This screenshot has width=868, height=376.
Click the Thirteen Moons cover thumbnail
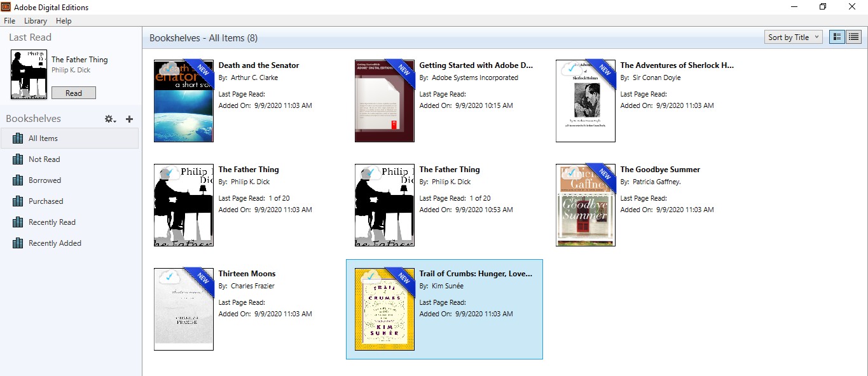click(x=184, y=309)
